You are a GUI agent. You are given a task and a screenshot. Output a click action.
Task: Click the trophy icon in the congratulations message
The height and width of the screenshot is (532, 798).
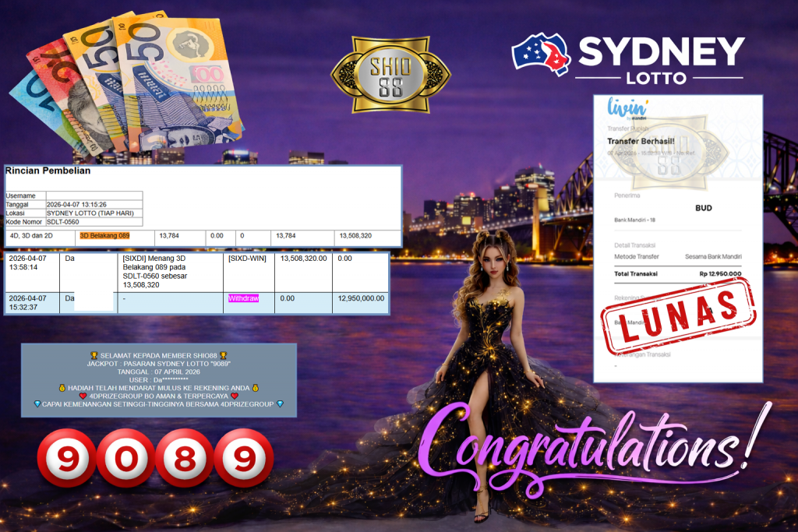[x=94, y=355]
